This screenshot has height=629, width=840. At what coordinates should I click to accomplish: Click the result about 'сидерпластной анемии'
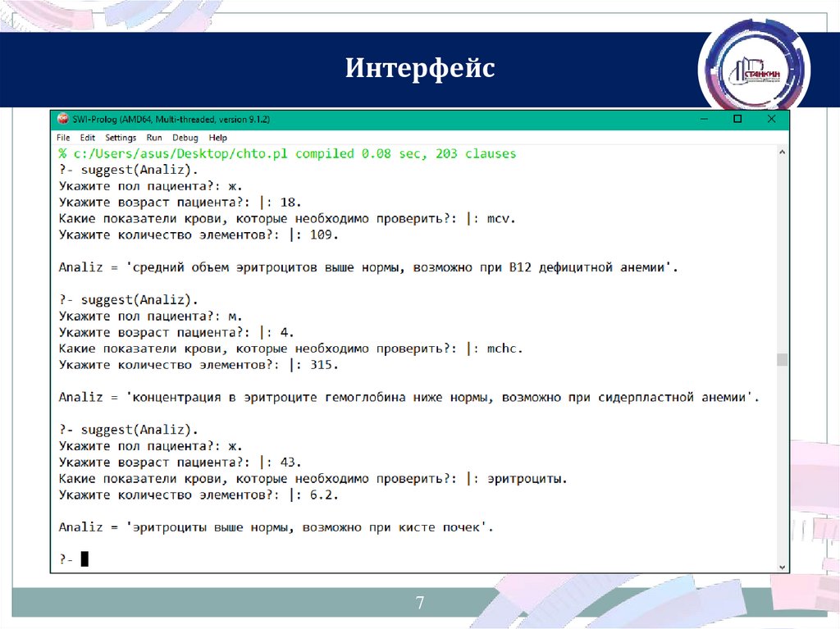(x=409, y=398)
